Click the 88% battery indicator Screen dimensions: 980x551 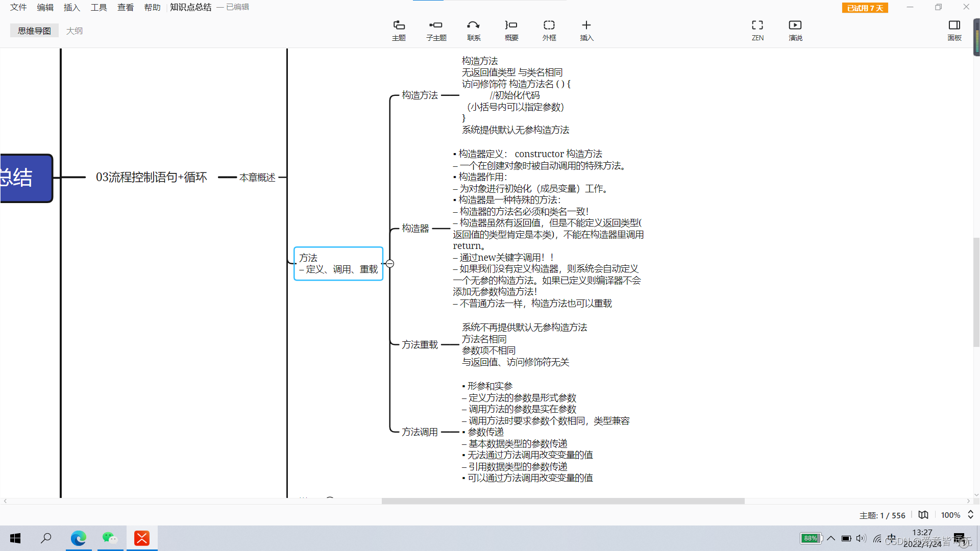[x=811, y=538]
